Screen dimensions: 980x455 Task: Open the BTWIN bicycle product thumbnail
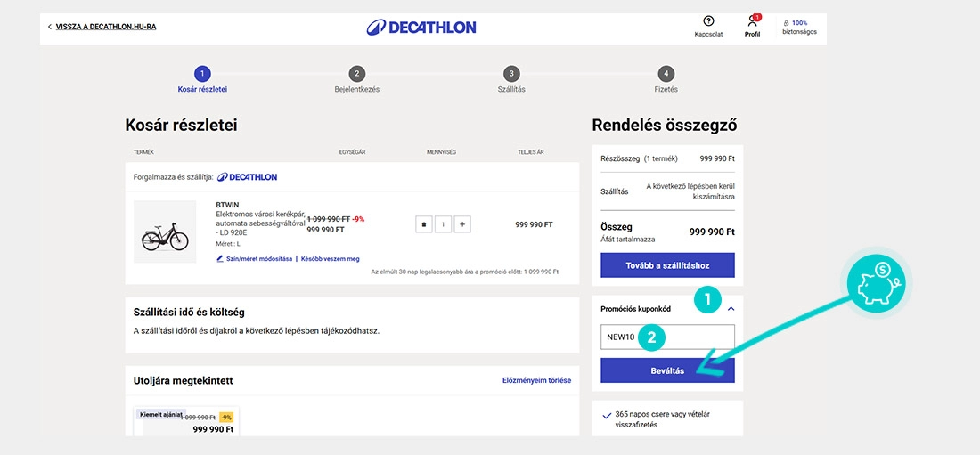click(165, 232)
